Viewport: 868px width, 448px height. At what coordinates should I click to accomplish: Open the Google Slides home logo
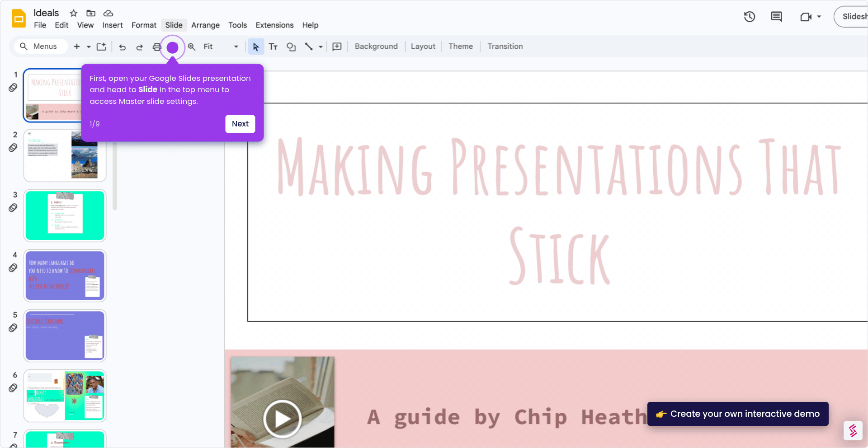point(19,19)
